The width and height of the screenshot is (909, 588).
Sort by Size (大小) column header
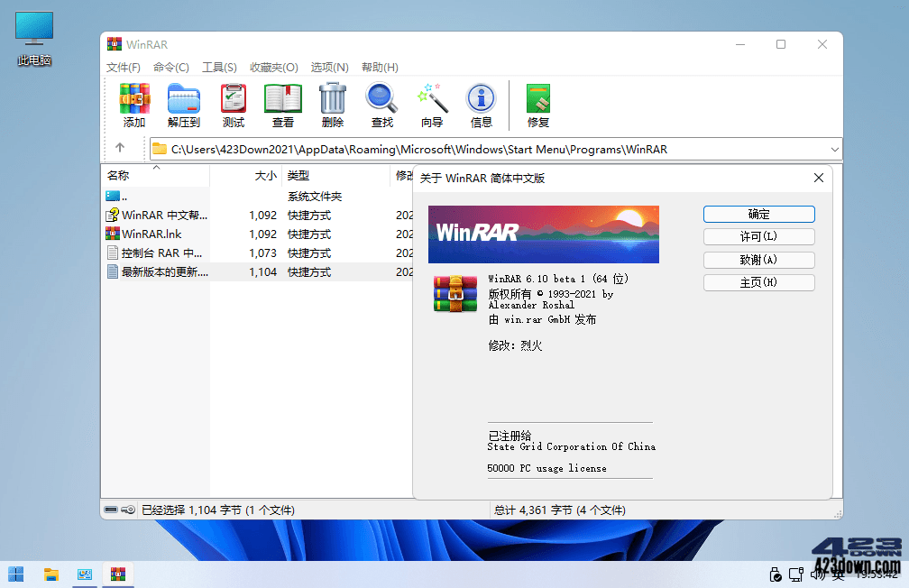coord(246,175)
